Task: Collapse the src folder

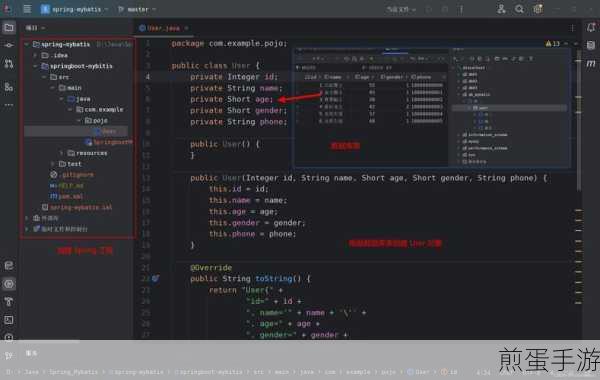Action: 44,77
